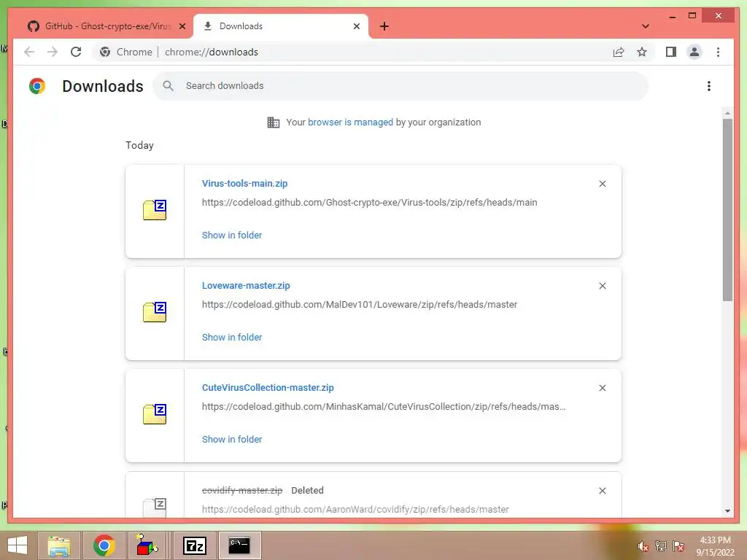The height and width of the screenshot is (560, 747).
Task: Open the Downloads page more-actions menu
Action: tap(709, 86)
